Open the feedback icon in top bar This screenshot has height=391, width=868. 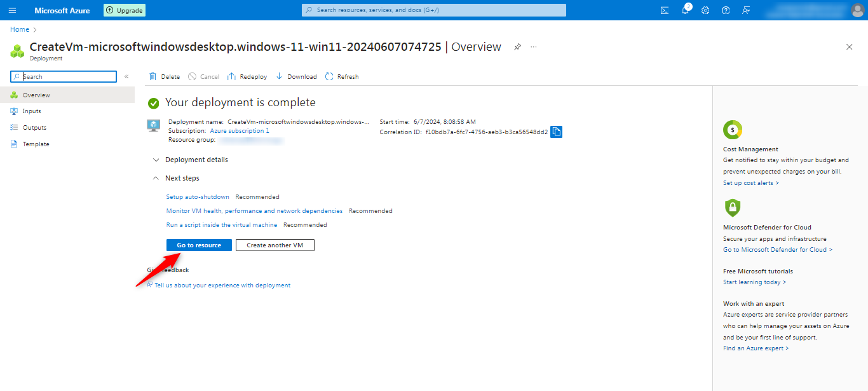point(746,10)
